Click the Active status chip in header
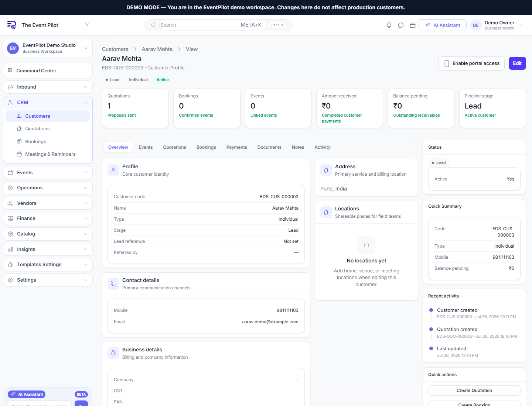532x406 pixels. pos(163,80)
